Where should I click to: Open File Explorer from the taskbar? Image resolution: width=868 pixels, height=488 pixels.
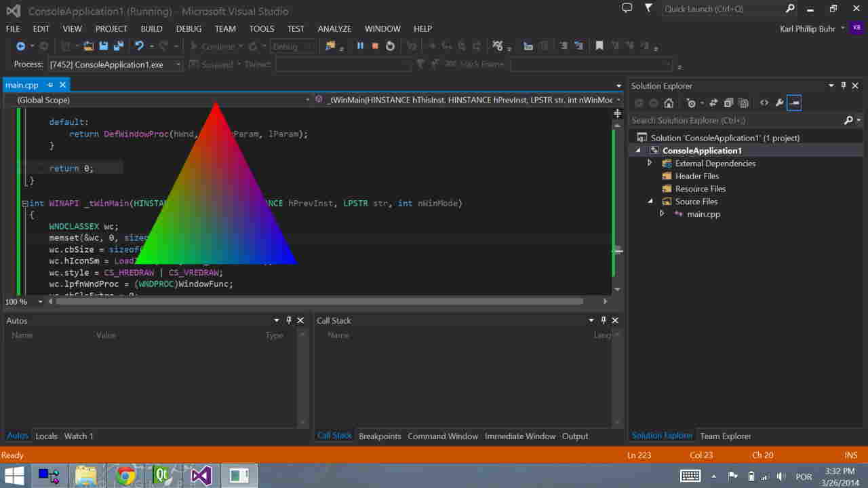[x=87, y=476]
